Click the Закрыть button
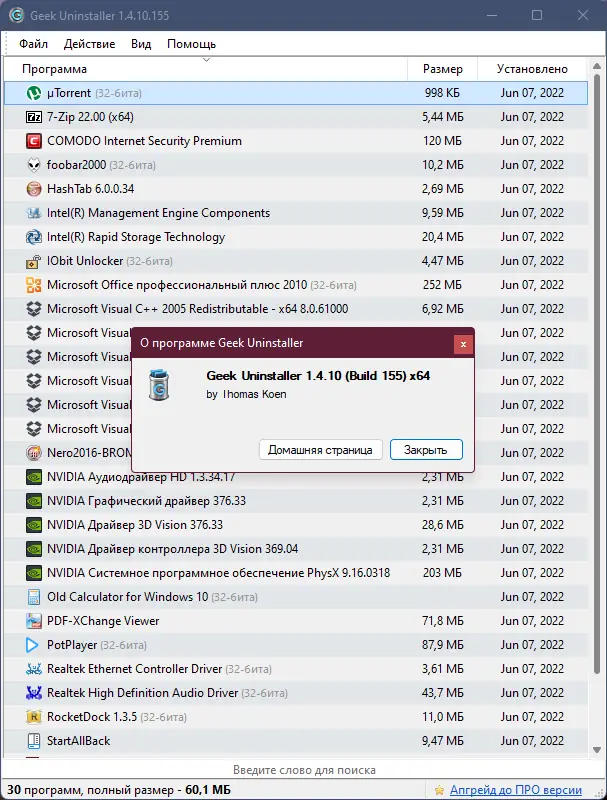This screenshot has height=800, width=607. point(426,450)
